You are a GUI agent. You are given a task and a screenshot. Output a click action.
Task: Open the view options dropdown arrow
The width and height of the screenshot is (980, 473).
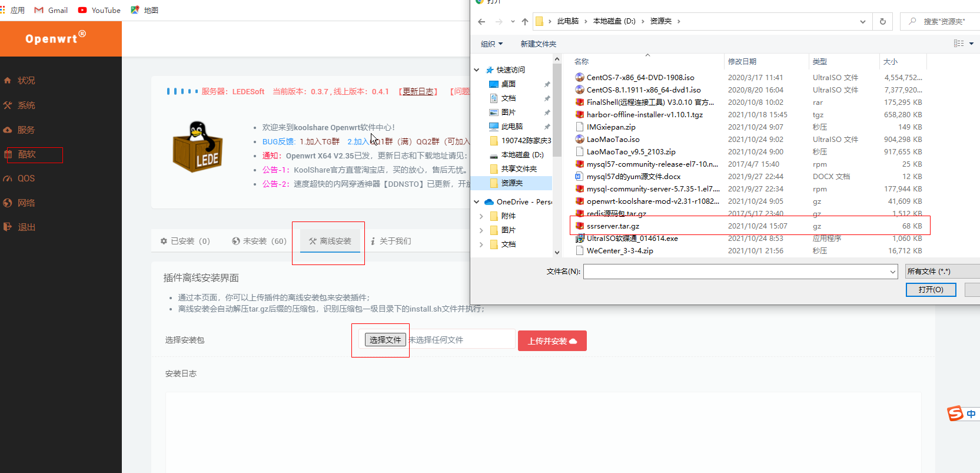[971, 44]
